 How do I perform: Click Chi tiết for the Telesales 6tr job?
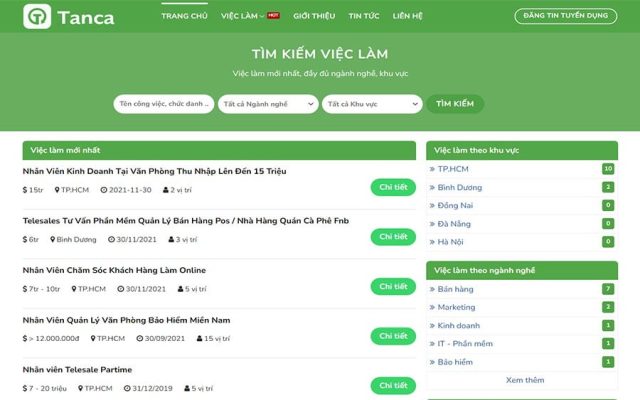[393, 237]
